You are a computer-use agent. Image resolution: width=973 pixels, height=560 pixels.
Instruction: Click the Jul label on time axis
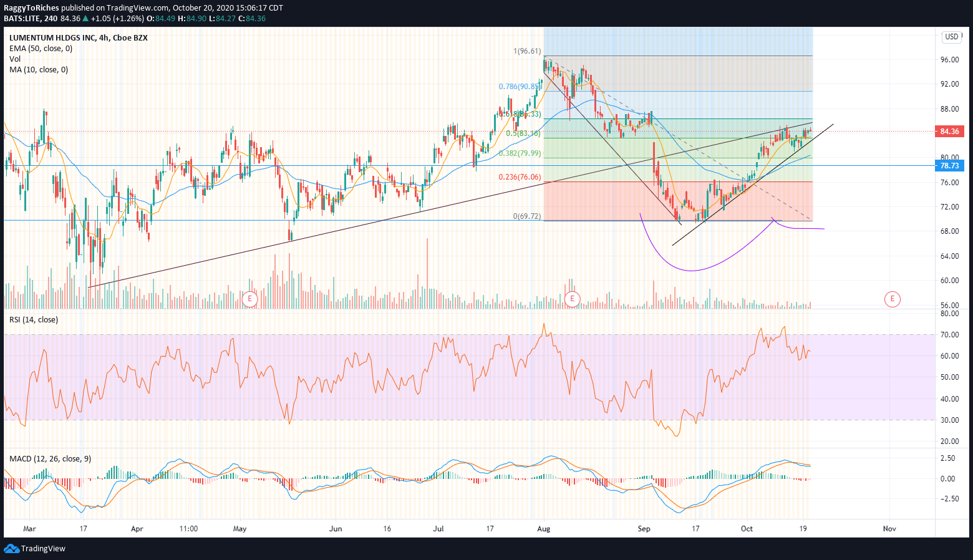point(438,529)
